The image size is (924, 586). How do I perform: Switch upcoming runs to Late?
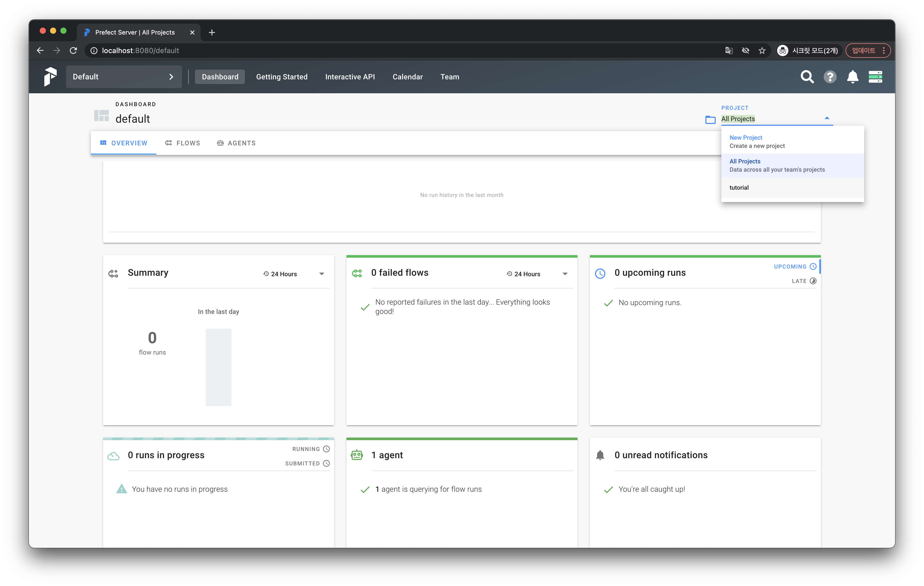804,281
